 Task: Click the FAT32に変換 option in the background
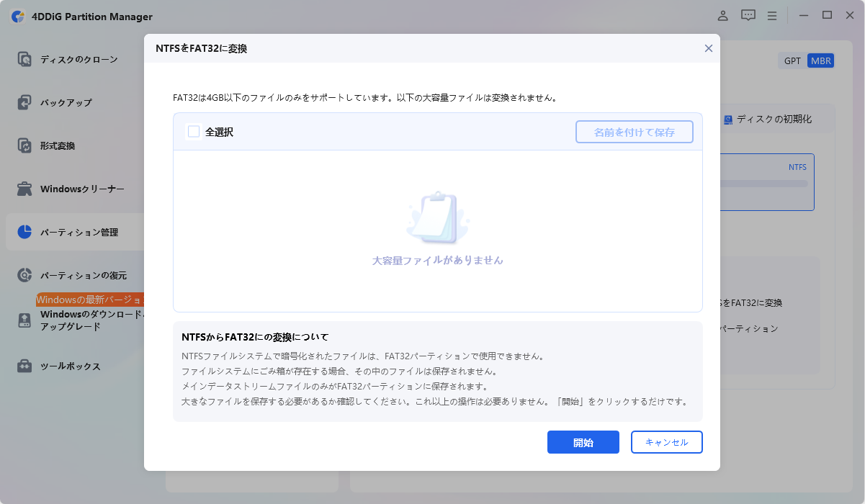tap(751, 303)
